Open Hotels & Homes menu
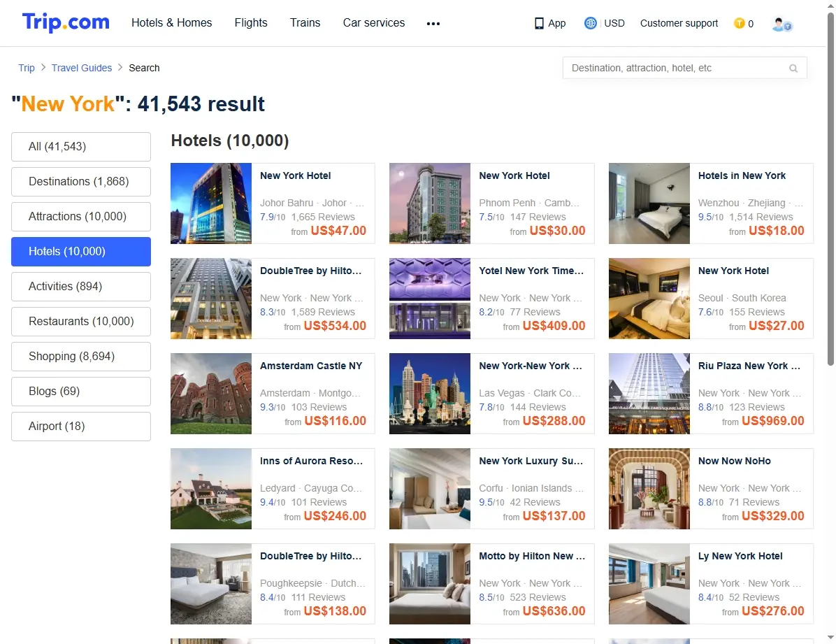The height and width of the screenshot is (644, 836). (172, 23)
